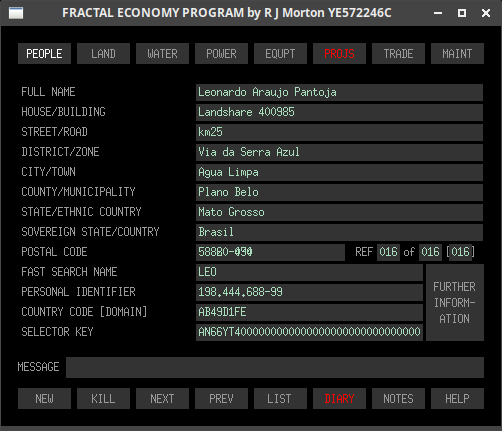Click the SOVEREIGN STATE/COUNTRY field Brasil

coord(339,232)
